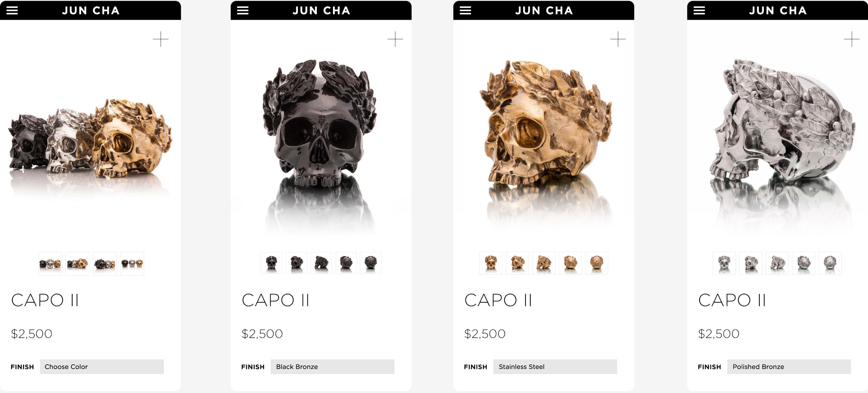868x393 pixels.
Task: Select first thumbnail of three skulls group
Action: point(50,263)
